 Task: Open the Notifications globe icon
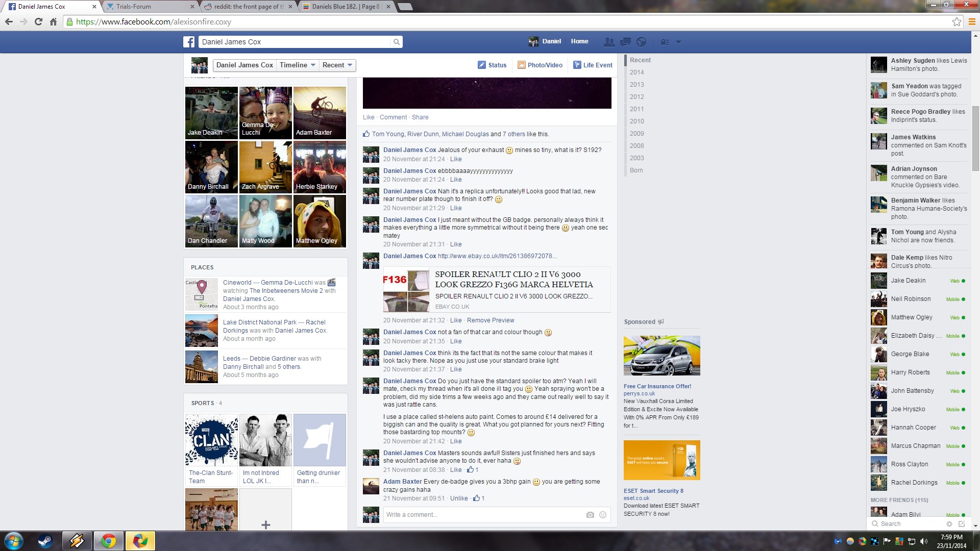coord(642,42)
